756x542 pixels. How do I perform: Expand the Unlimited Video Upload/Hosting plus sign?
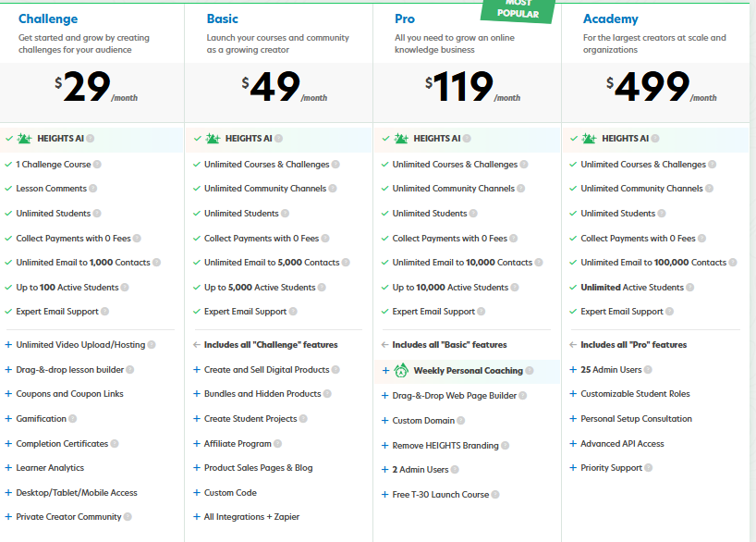coord(8,345)
